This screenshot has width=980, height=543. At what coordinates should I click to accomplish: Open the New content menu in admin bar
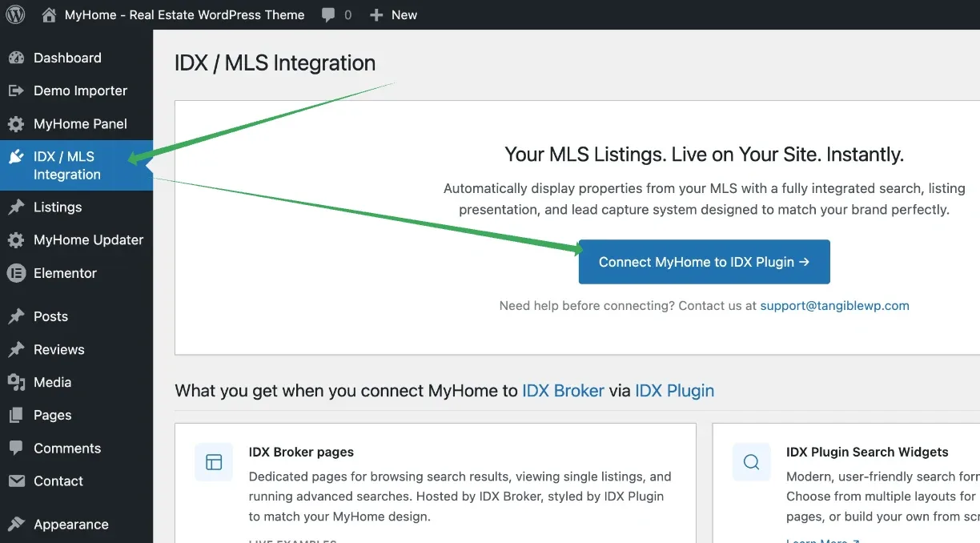click(393, 14)
